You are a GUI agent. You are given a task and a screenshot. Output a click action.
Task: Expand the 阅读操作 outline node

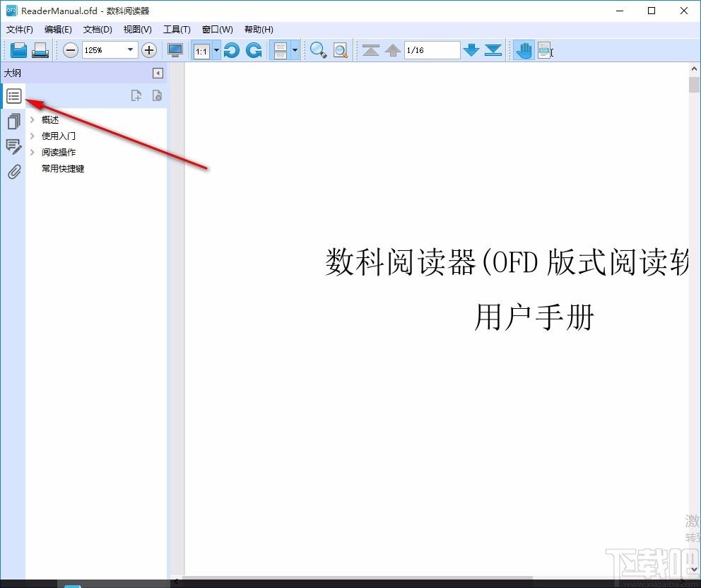click(x=33, y=152)
